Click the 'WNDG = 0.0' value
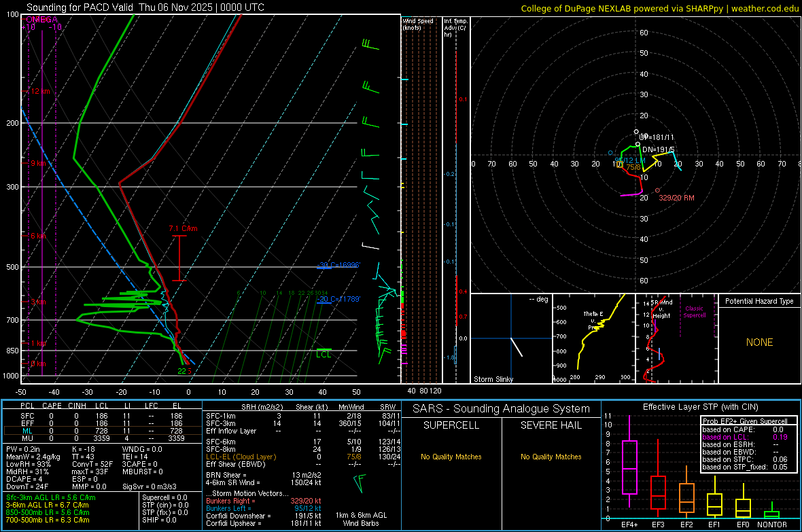This screenshot has height=532, width=802. (142, 449)
